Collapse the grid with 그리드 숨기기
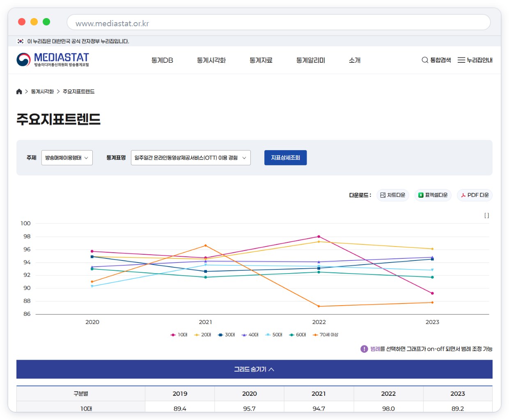The image size is (509, 420). [x=254, y=369]
